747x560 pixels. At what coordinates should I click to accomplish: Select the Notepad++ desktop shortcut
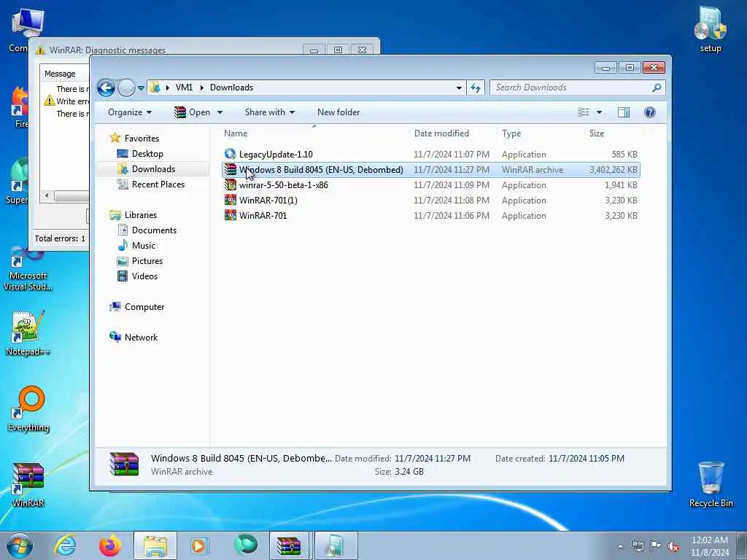click(28, 333)
